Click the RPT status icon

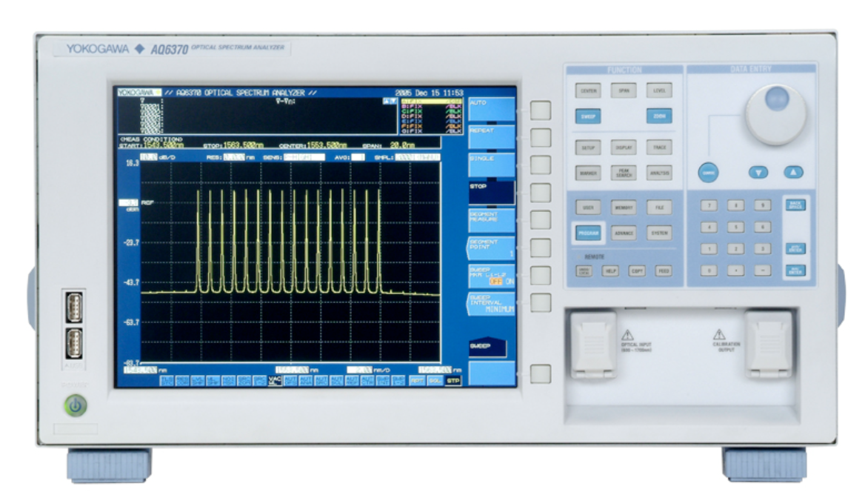point(417,381)
